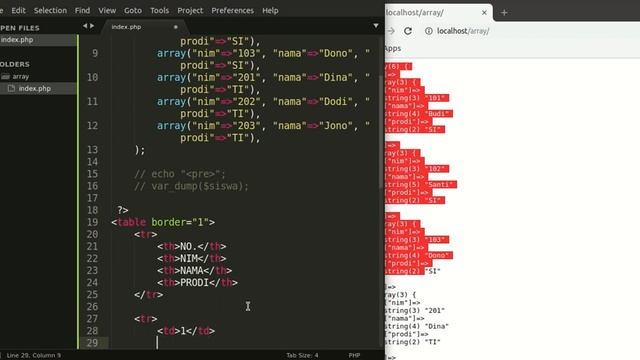This screenshot has height=360, width=640.
Task: Click the commented var_dump($siswa) line
Action: (x=191, y=186)
